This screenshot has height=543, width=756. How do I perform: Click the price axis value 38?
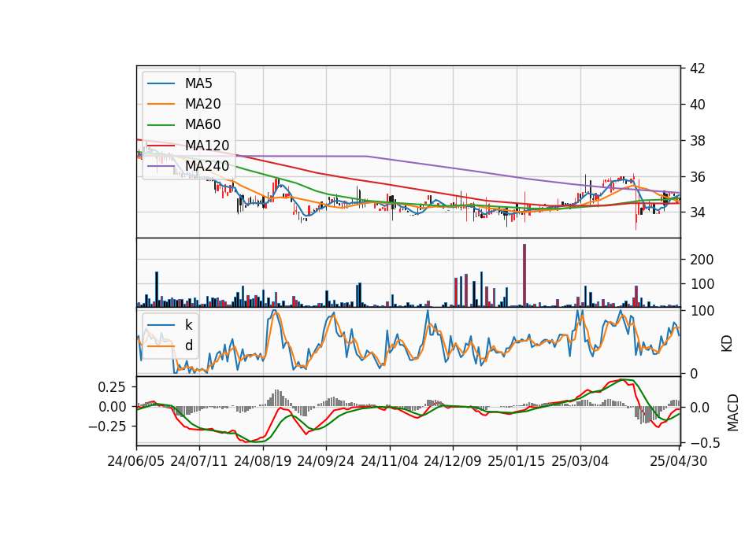click(698, 141)
